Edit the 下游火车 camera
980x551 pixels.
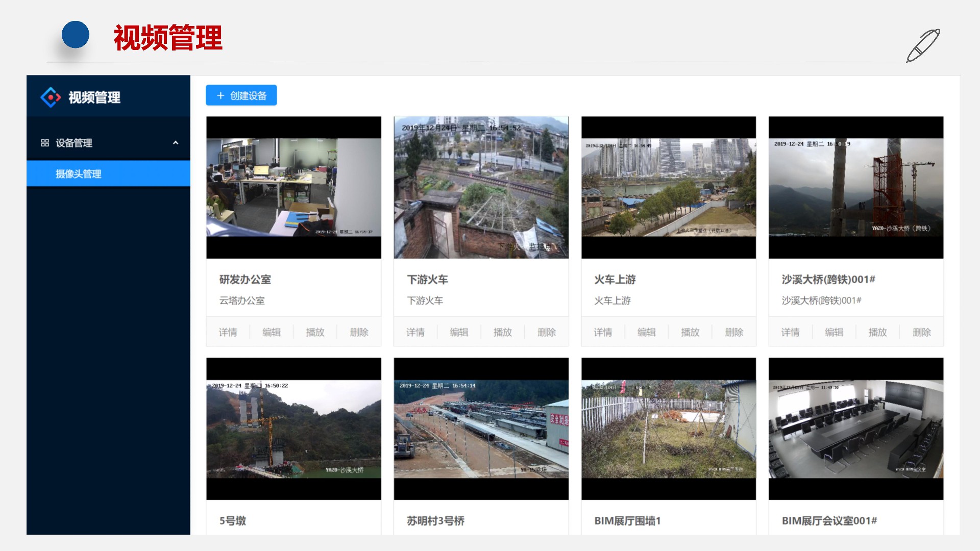[x=459, y=332]
